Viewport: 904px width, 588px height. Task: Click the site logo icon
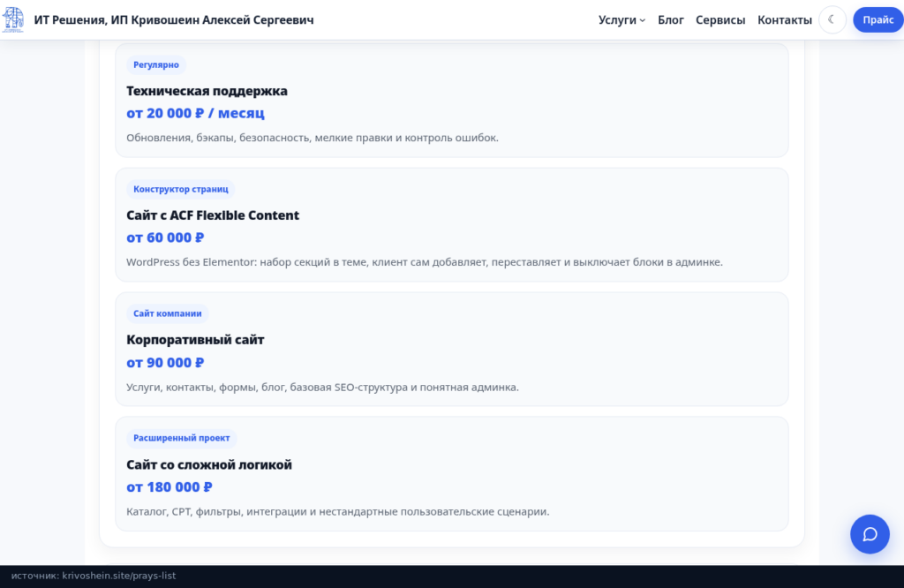coord(12,19)
